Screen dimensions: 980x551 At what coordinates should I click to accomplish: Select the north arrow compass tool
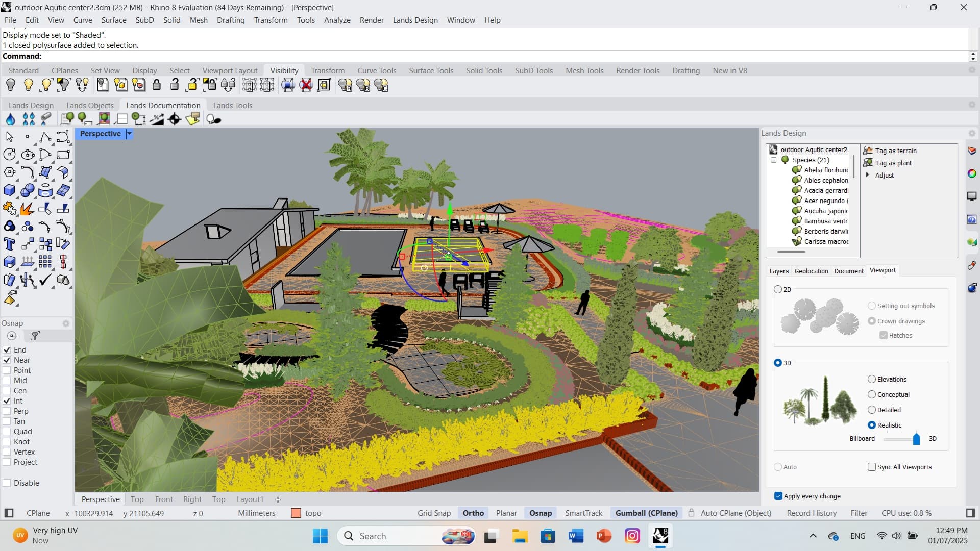click(174, 119)
